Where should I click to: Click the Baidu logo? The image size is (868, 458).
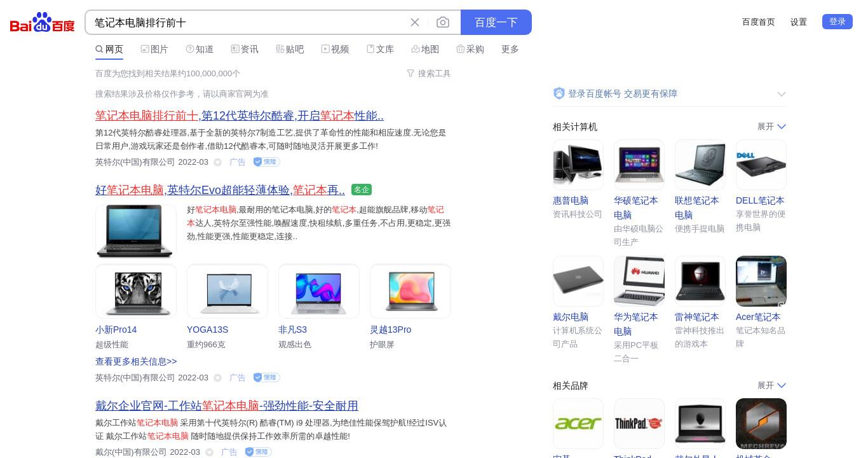(42, 22)
